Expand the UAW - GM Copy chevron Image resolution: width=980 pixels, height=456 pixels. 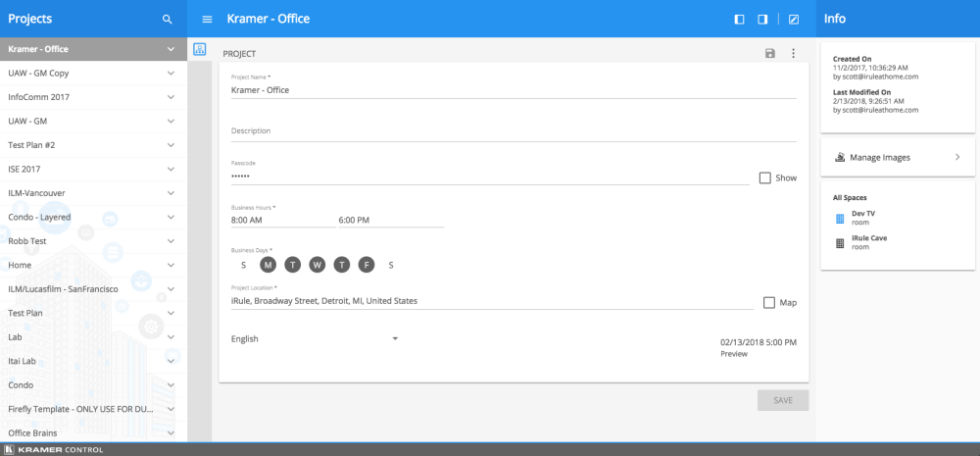click(171, 74)
